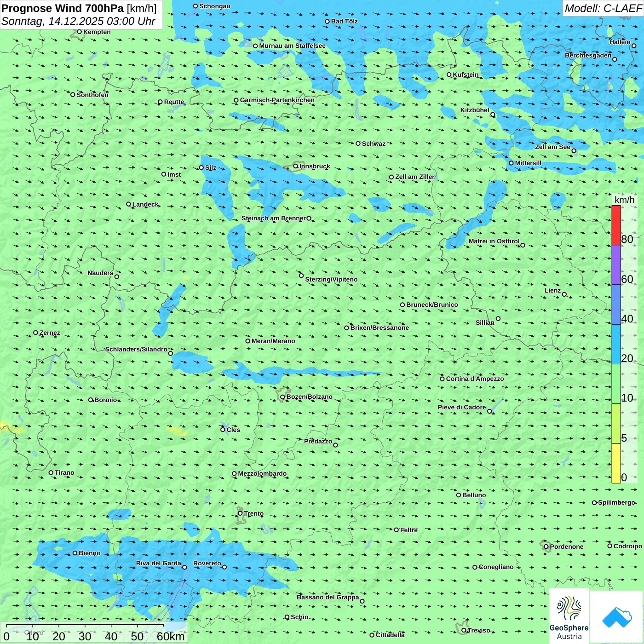
Task: Click the 'Bienno' label
Action: coord(90,553)
